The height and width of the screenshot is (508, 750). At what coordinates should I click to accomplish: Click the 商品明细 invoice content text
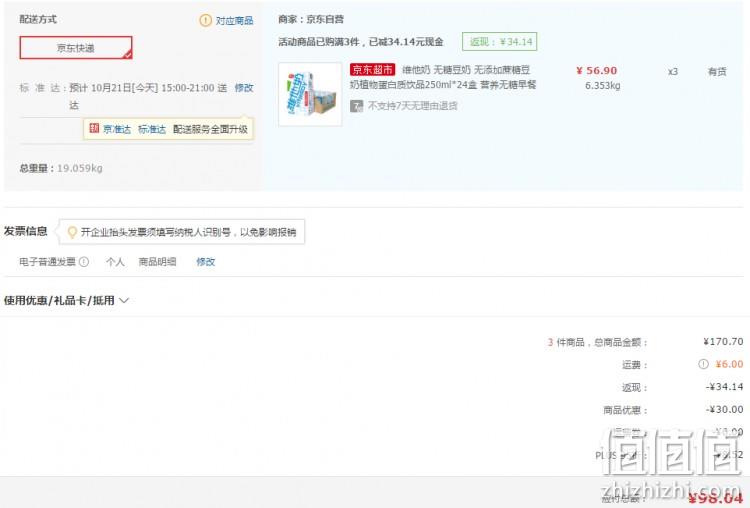[x=157, y=262]
